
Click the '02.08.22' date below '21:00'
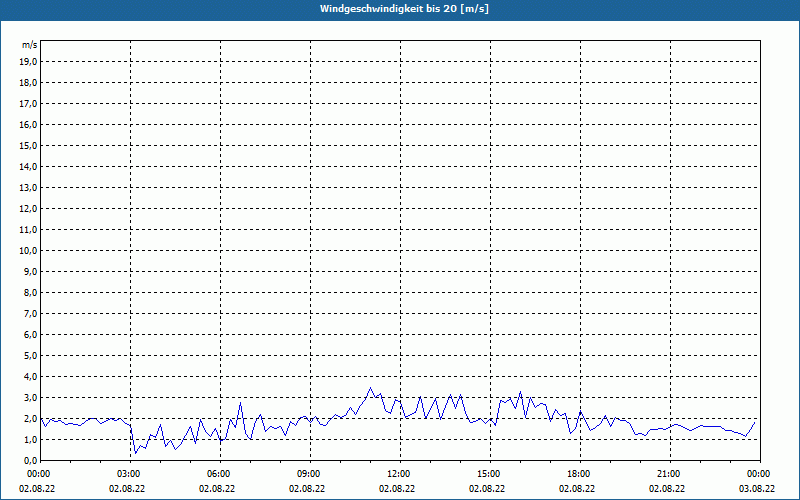tap(667, 488)
